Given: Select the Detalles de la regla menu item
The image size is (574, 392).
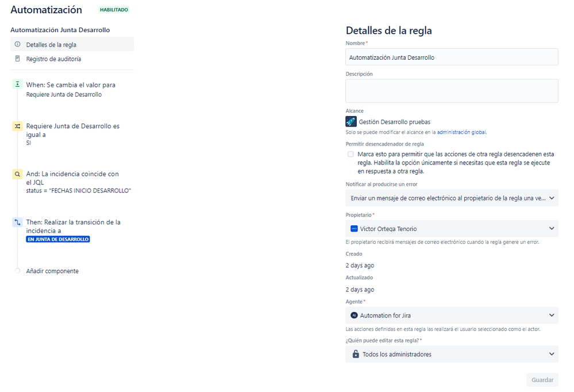Looking at the screenshot, I should [54, 44].
